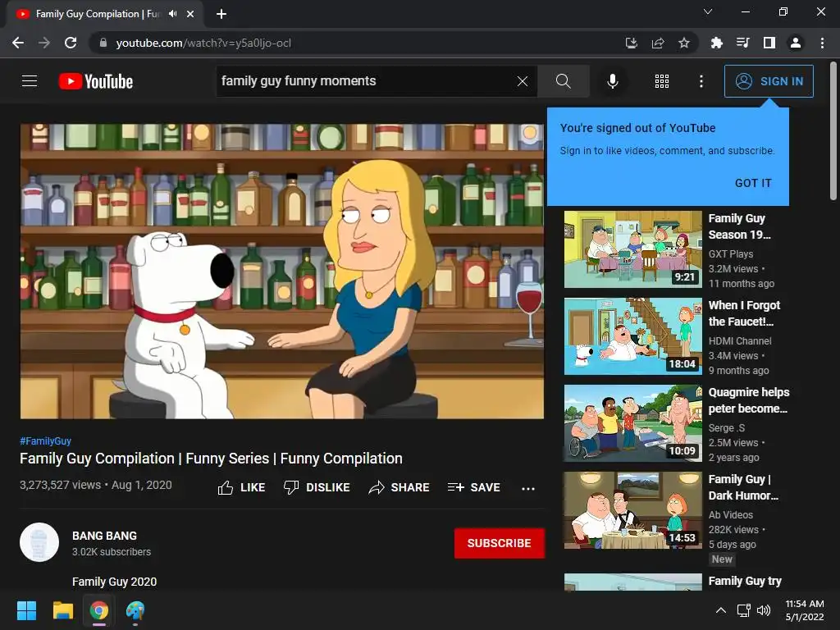The image size is (840, 630).
Task: Open Chrome extensions puzzle icon
Action: [716, 43]
